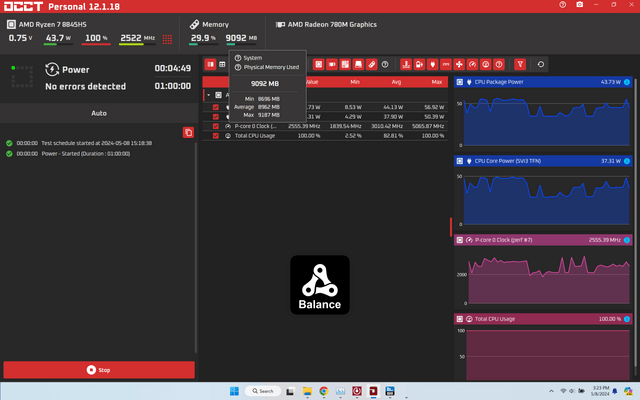Toggle the storage drive sensors filter icon
This screenshot has width=640, height=400.
pyautogui.click(x=358, y=64)
